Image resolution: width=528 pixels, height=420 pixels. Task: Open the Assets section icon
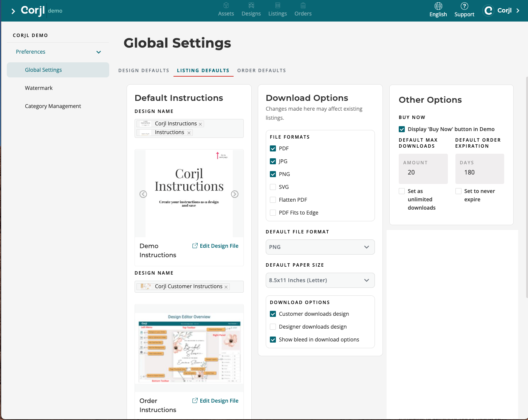pyautogui.click(x=226, y=6)
